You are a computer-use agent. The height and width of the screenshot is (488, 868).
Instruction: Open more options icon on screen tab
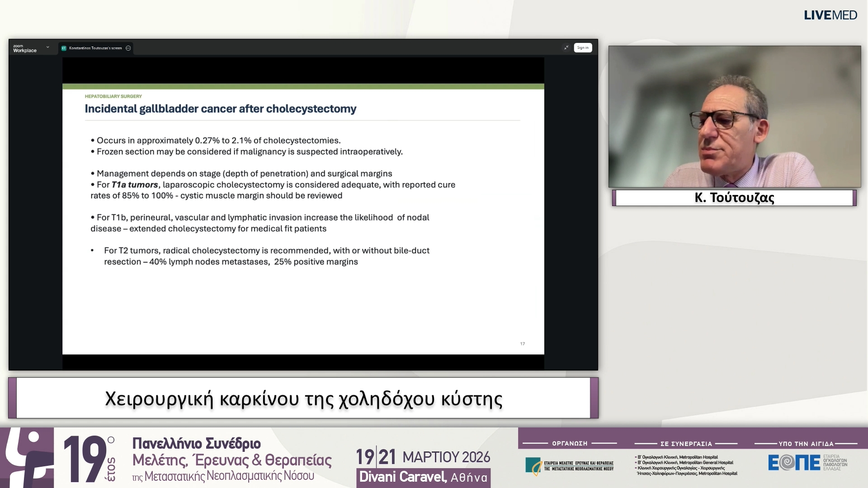(128, 48)
